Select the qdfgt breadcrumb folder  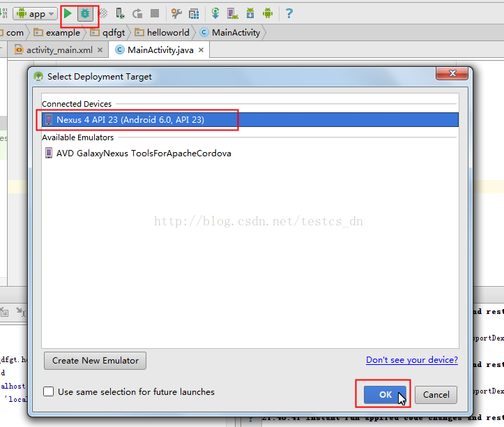click(107, 33)
